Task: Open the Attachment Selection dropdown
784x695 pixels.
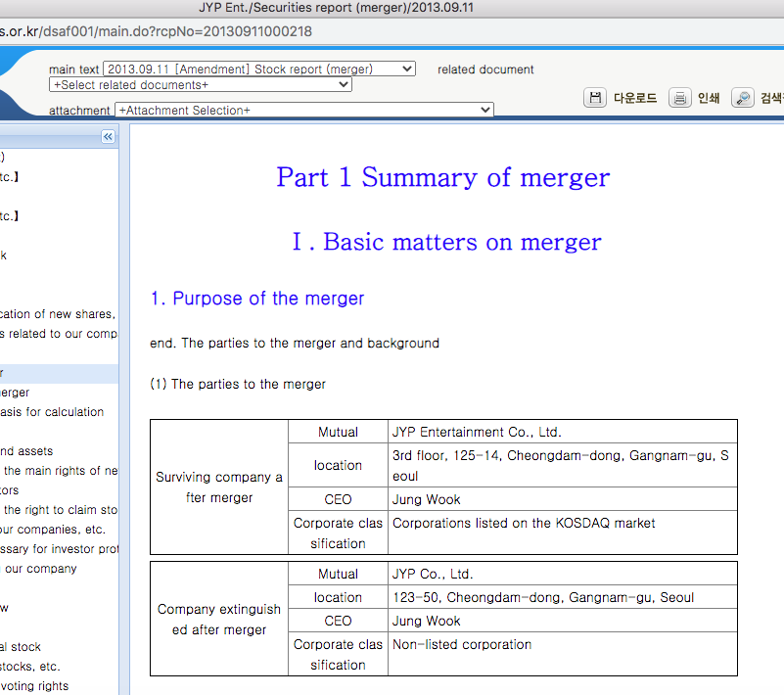Action: point(304,110)
